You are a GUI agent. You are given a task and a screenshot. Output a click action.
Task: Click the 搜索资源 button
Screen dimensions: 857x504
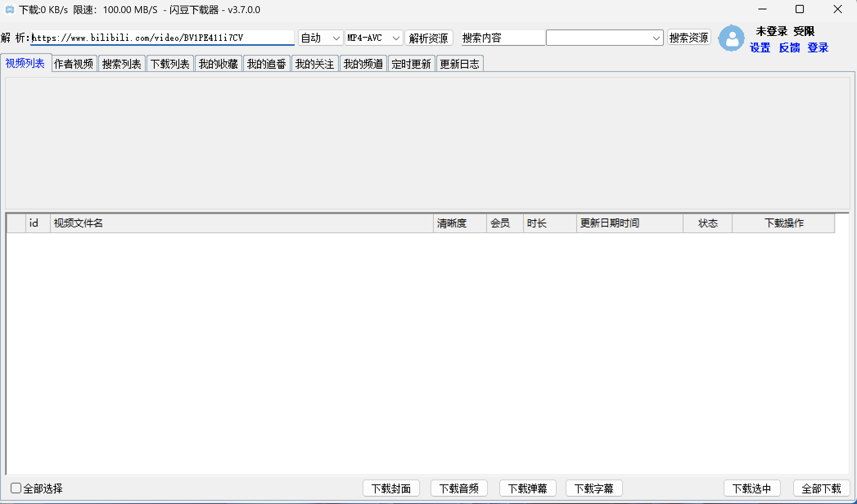[x=689, y=38]
